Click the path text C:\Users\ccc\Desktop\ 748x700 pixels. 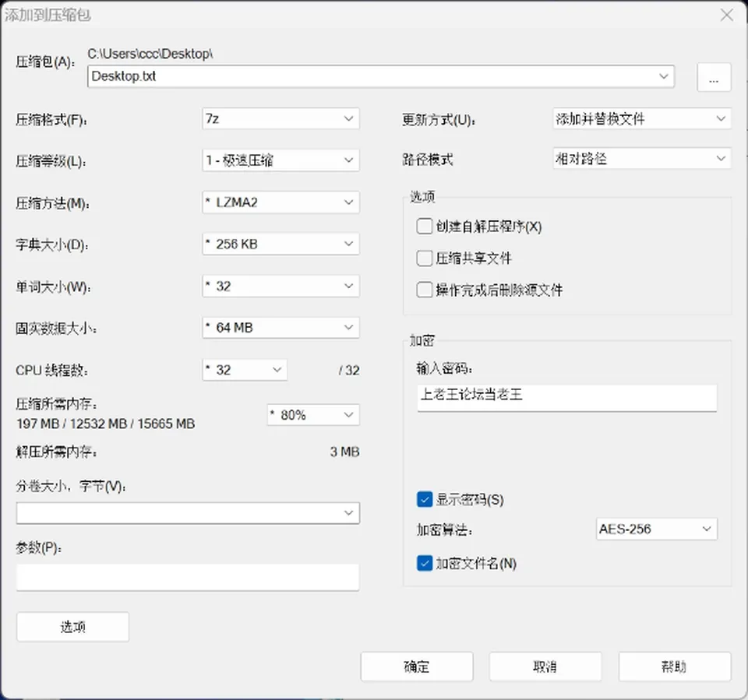150,54
